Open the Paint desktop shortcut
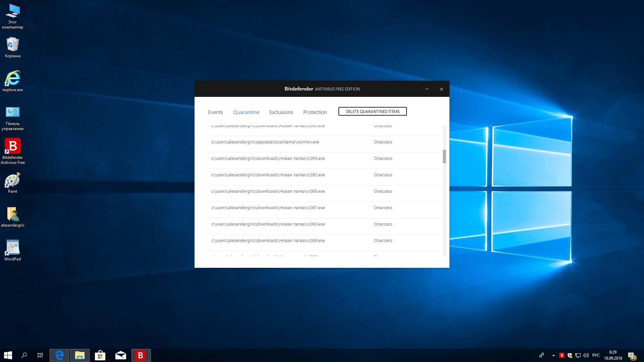Image resolution: width=644 pixels, height=362 pixels. click(x=13, y=180)
